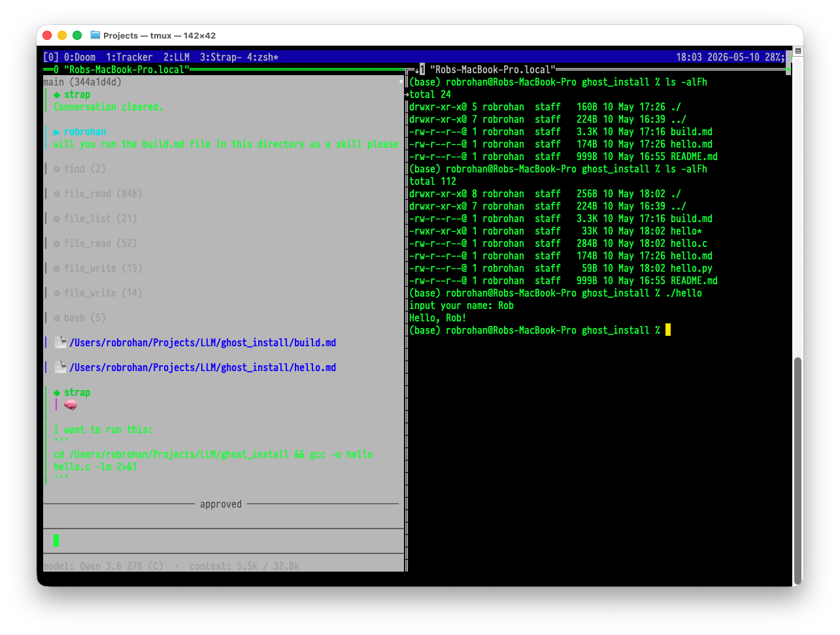Click the right pane title "Robs-MacBook-Pro.local"

[493, 69]
